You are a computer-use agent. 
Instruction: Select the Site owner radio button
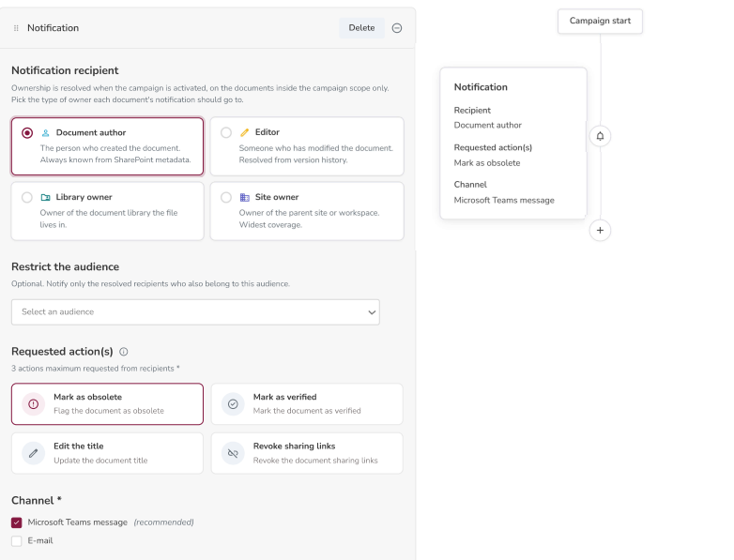point(226,197)
